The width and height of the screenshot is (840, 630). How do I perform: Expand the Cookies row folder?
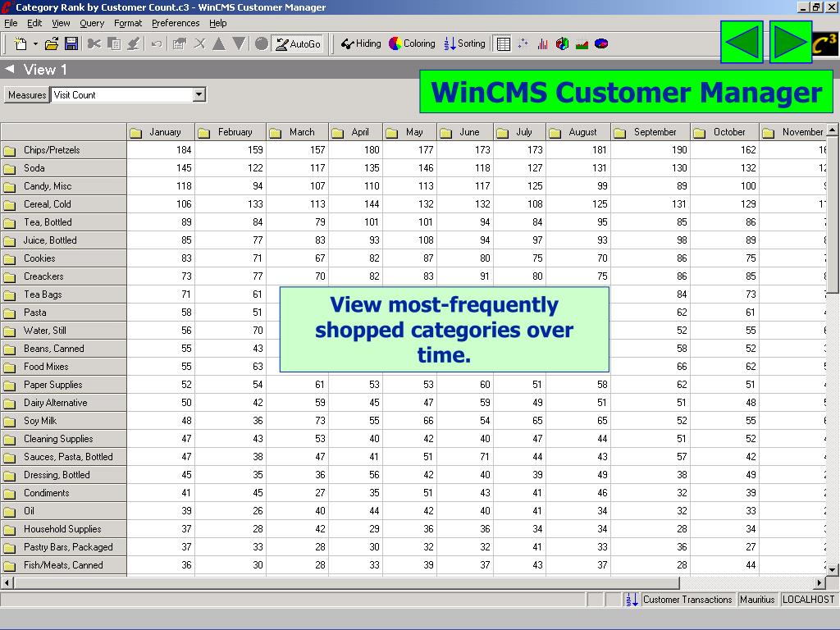(x=10, y=259)
